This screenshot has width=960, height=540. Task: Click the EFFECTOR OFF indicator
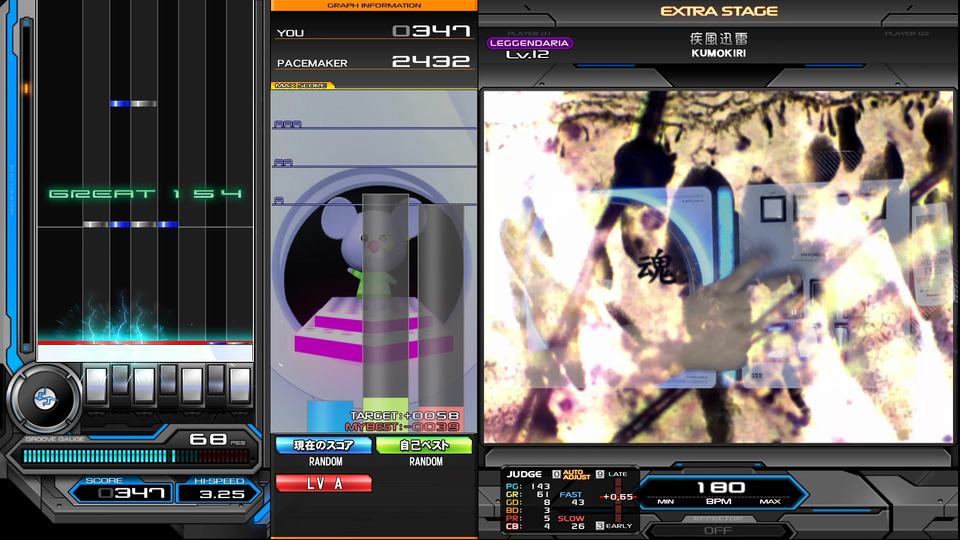coord(718,525)
